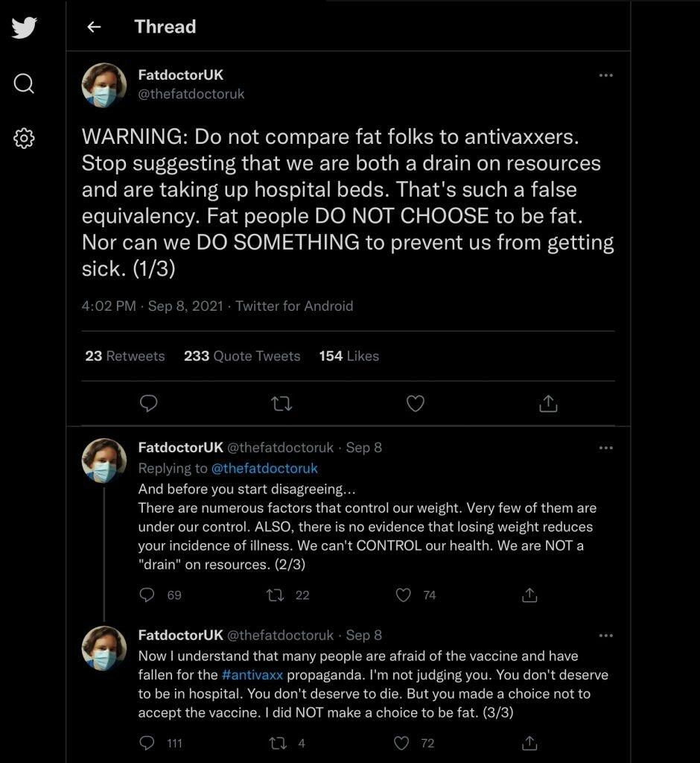Screen dimensions: 700x763
Task: Go back using the Thread arrow
Action: [x=94, y=28]
